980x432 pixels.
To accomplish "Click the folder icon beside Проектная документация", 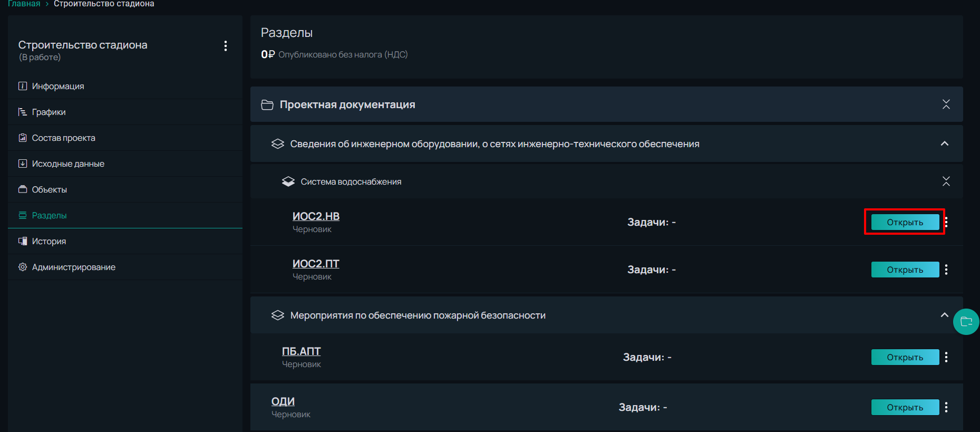I will tap(267, 105).
